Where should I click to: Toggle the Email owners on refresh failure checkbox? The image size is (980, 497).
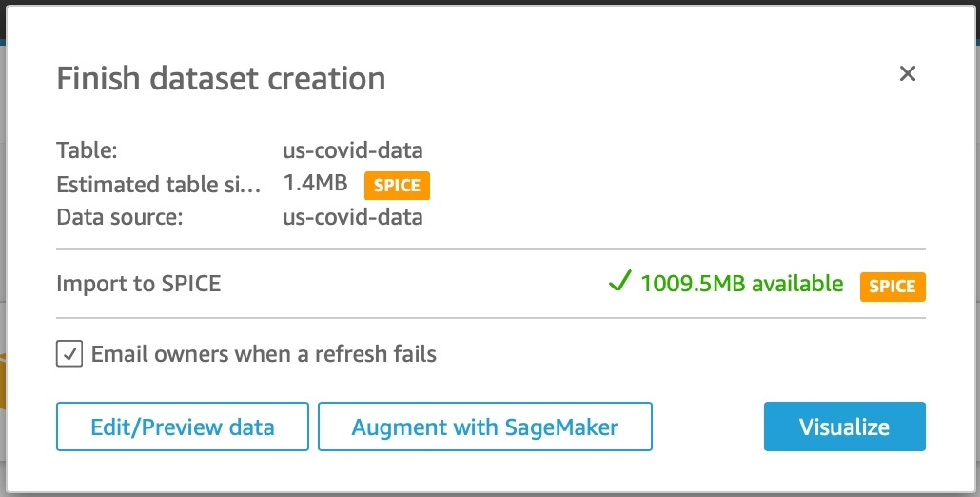tap(69, 354)
